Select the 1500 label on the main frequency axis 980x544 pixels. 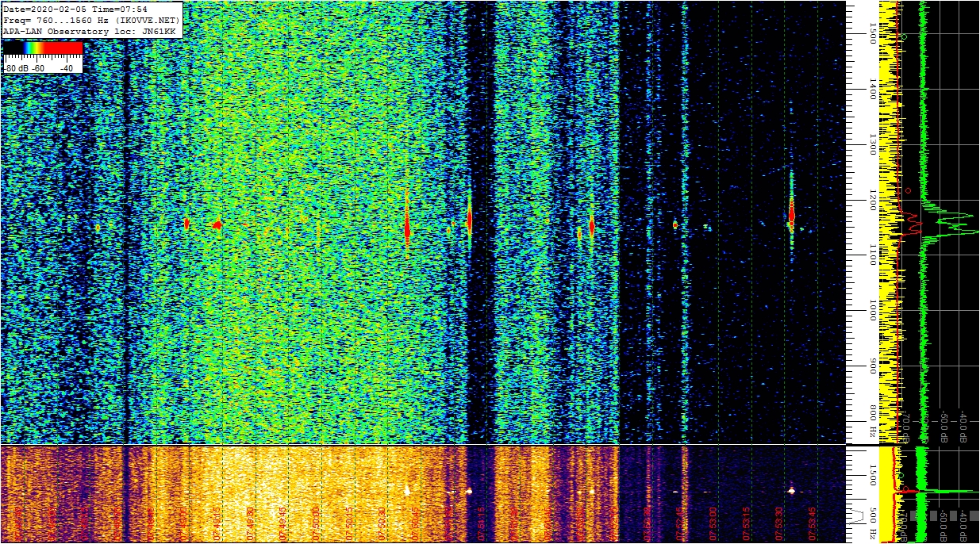point(872,33)
